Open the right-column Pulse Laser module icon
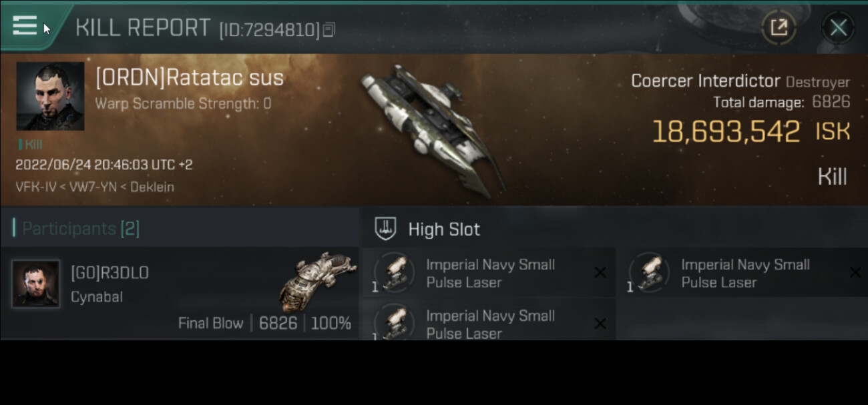This screenshot has height=405, width=868. click(648, 272)
